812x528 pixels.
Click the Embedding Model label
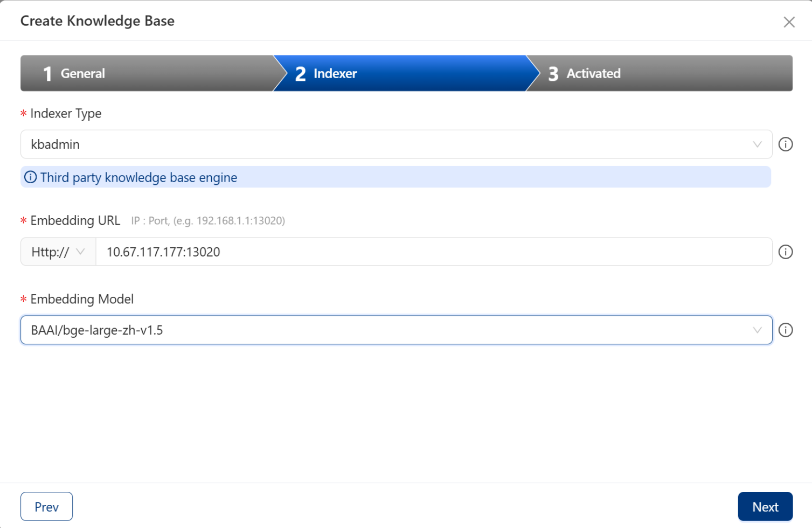pos(81,299)
